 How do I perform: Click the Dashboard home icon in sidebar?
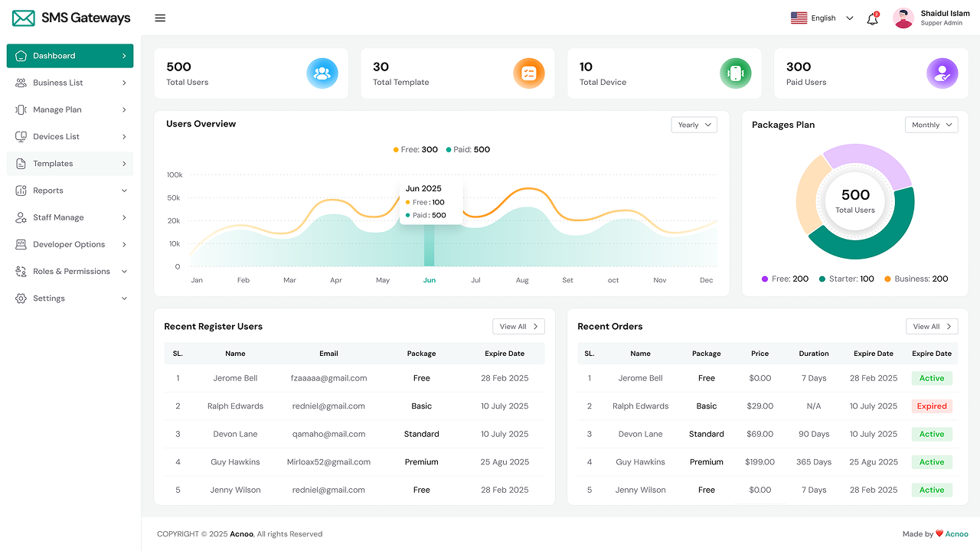click(x=21, y=56)
